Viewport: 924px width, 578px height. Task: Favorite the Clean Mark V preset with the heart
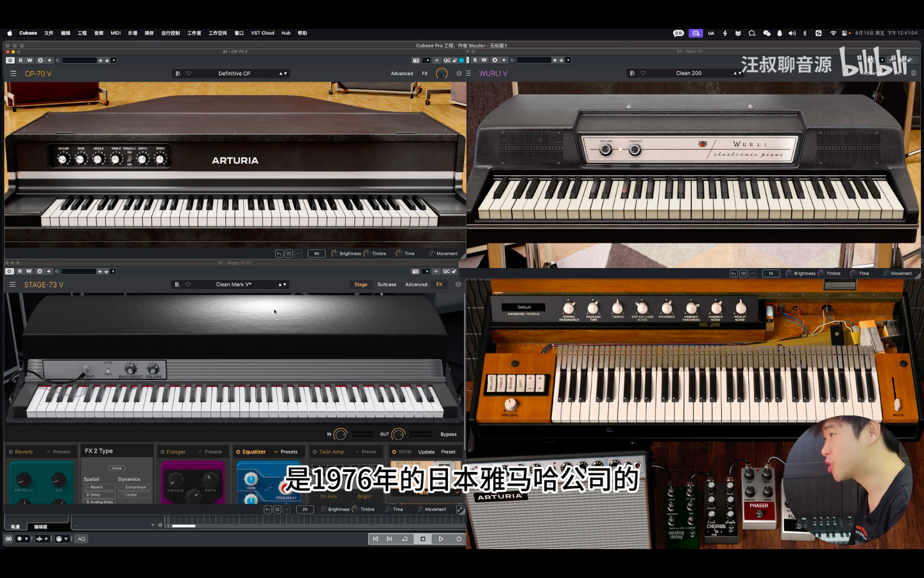(188, 285)
